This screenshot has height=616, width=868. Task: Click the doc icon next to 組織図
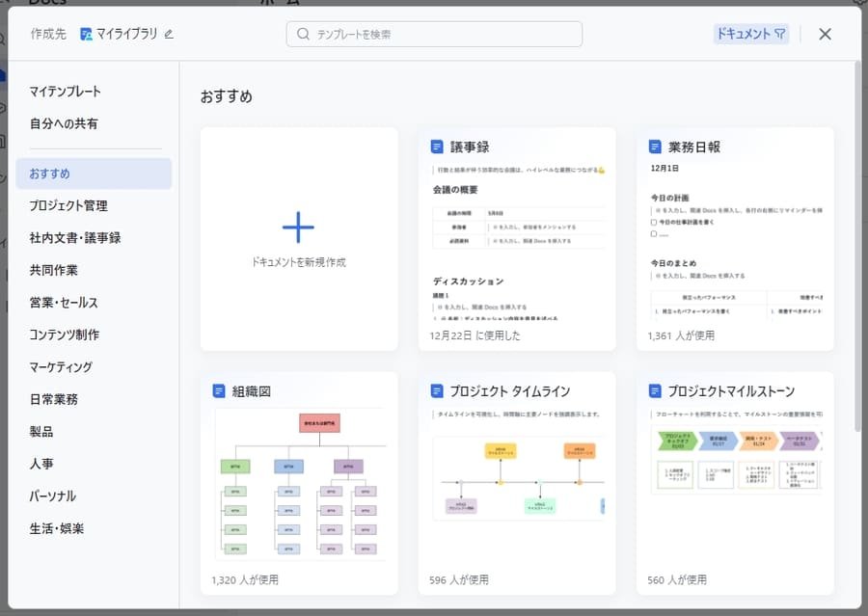coord(219,391)
